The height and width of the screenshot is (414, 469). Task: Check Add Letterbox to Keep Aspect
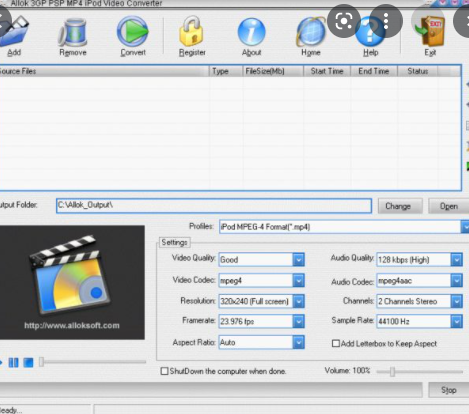[x=336, y=343]
